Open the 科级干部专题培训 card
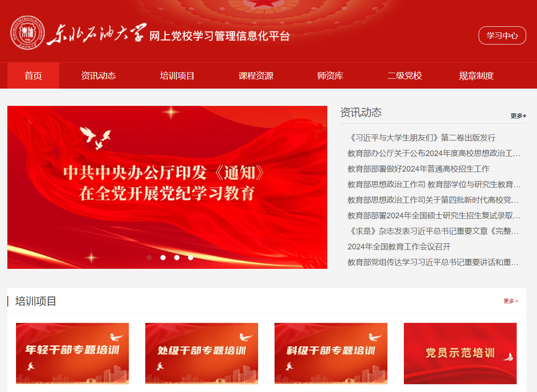 pos(331,354)
